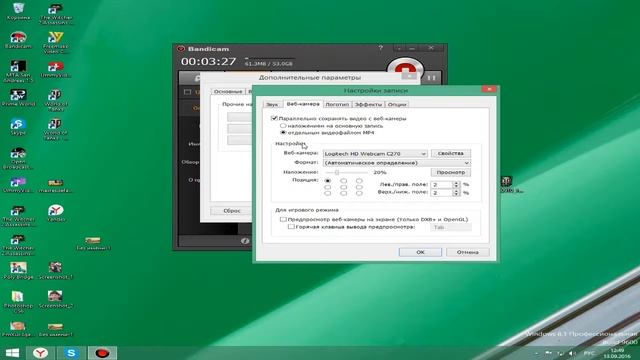Launch Yandex desktop shortcut
Screen dimensions: 640x360
(56, 213)
